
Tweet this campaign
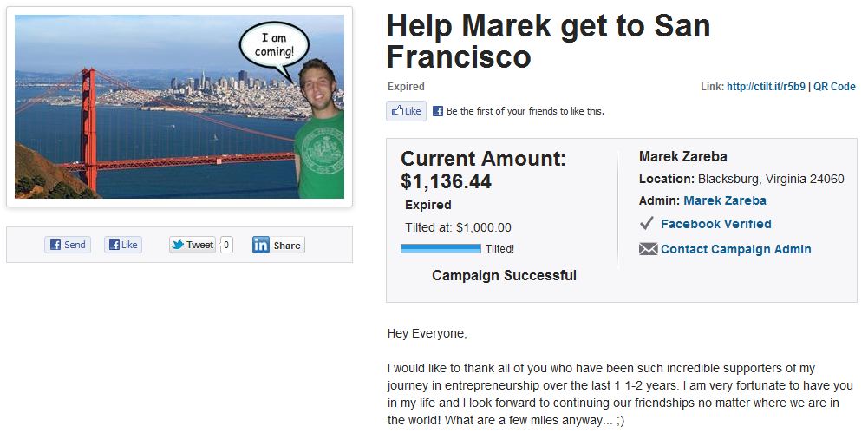pyautogui.click(x=193, y=245)
